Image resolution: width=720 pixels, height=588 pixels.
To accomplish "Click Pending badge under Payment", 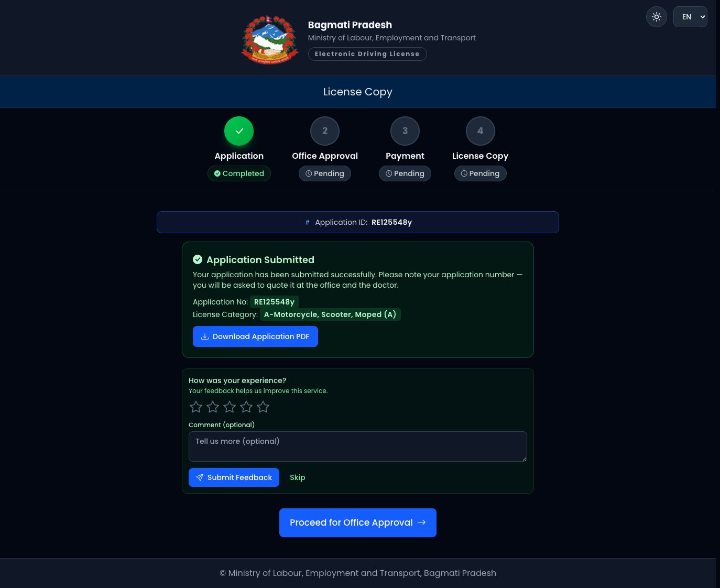I will 405,173.
